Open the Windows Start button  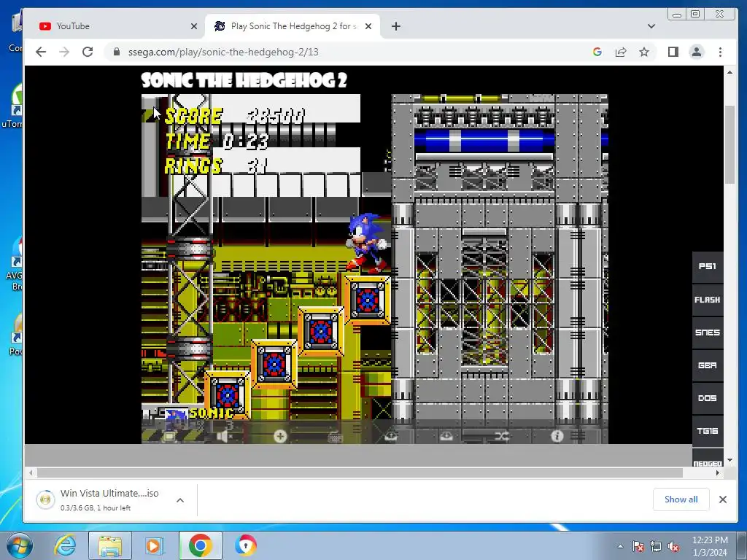pos(20,545)
